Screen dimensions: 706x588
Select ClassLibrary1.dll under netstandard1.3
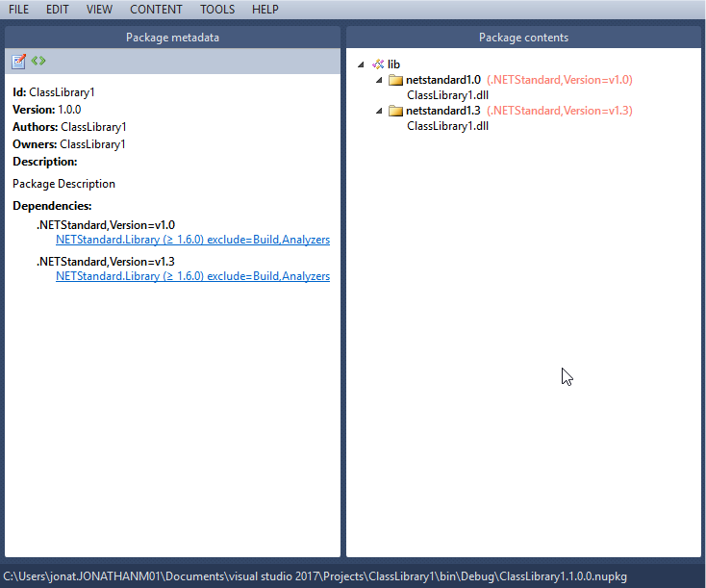coord(447,126)
